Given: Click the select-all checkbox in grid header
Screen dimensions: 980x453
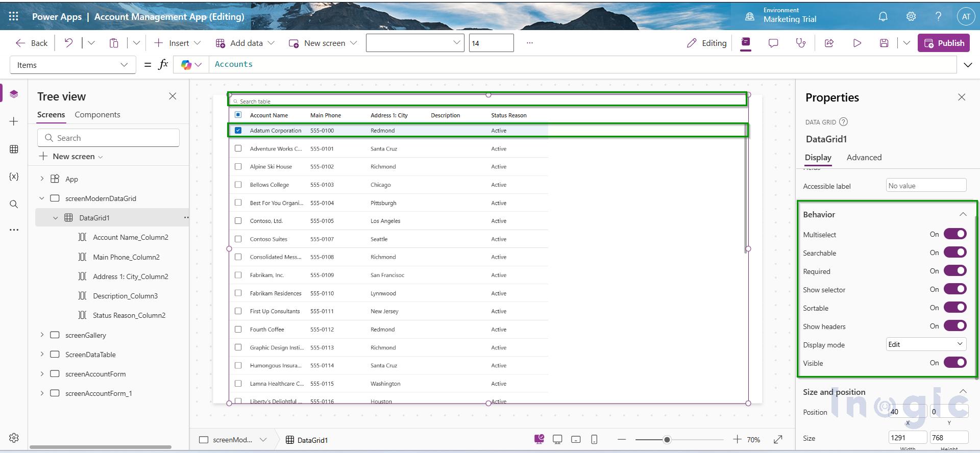Looking at the screenshot, I should 238,115.
